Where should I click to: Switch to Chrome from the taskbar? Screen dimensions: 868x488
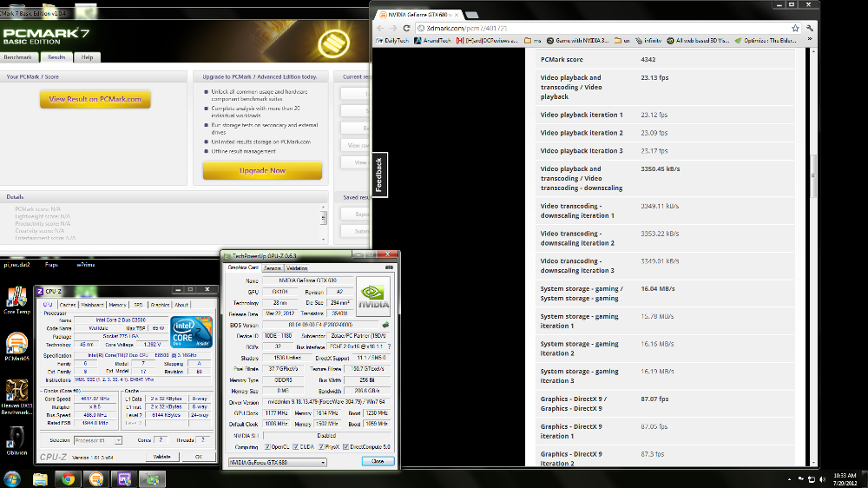click(68, 478)
